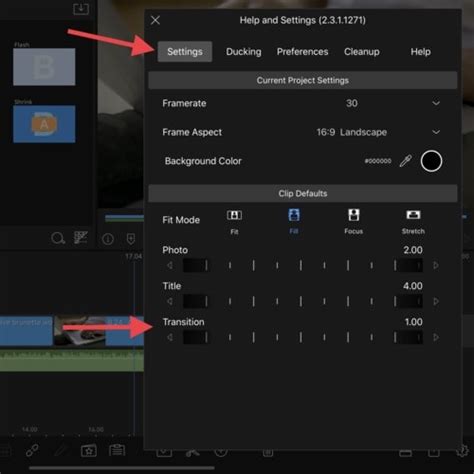The height and width of the screenshot is (474, 474).
Task: Select the Shrink transition thumbnail
Action: point(44,124)
